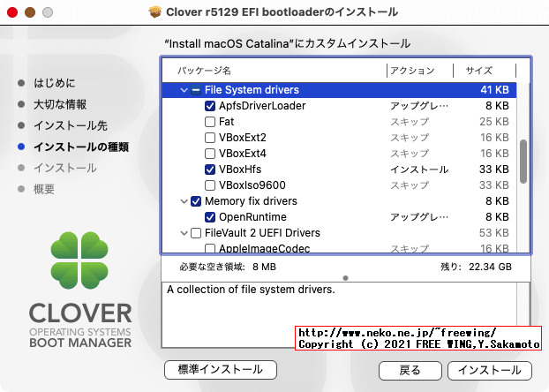Click the 戻る back button
549x392 pixels.
410,371
